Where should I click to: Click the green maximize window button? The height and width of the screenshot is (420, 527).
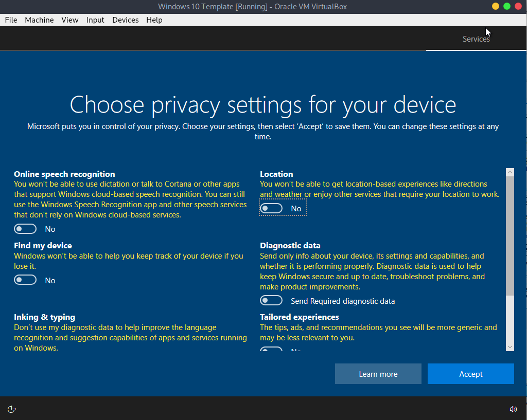(x=507, y=6)
